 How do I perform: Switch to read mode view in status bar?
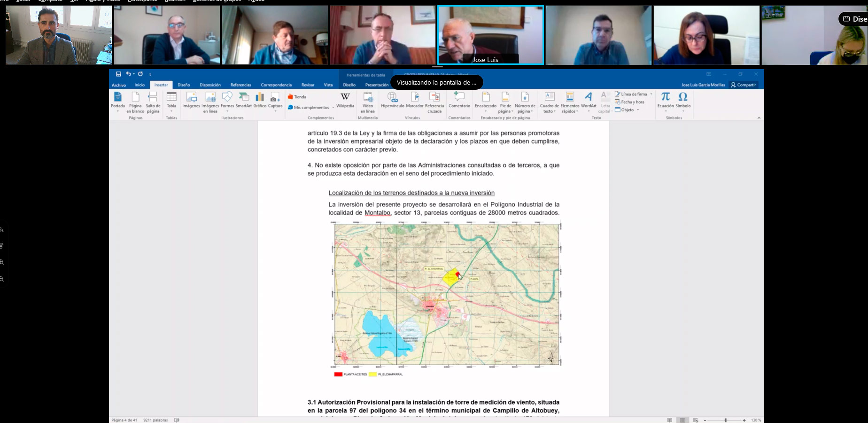click(669, 420)
